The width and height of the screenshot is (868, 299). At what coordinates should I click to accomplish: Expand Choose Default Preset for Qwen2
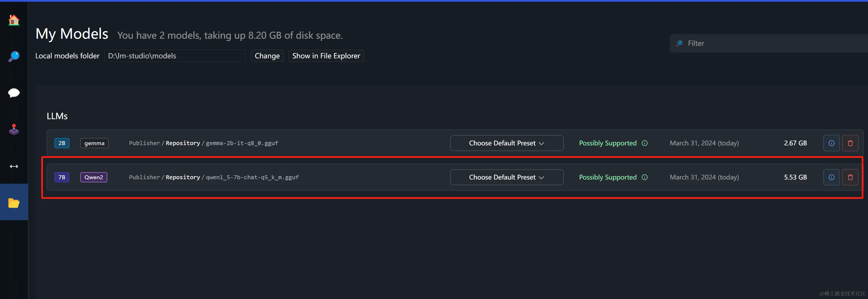[x=506, y=177]
